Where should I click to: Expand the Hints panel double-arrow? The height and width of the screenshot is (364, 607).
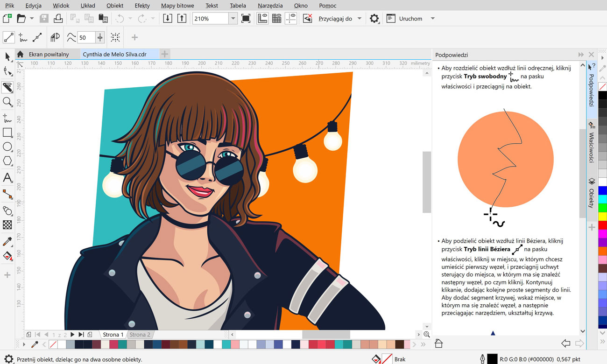pos(581,55)
